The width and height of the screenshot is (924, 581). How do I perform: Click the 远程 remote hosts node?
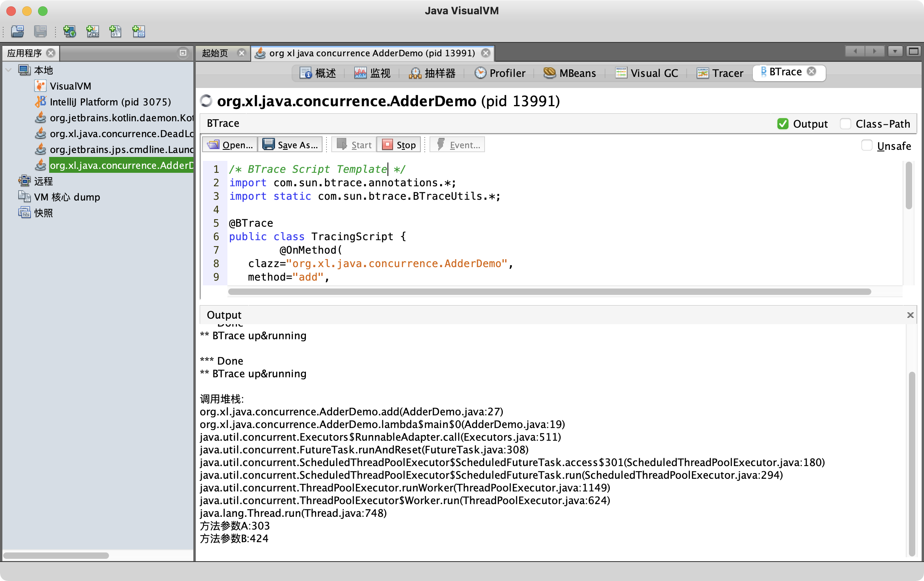(x=43, y=181)
